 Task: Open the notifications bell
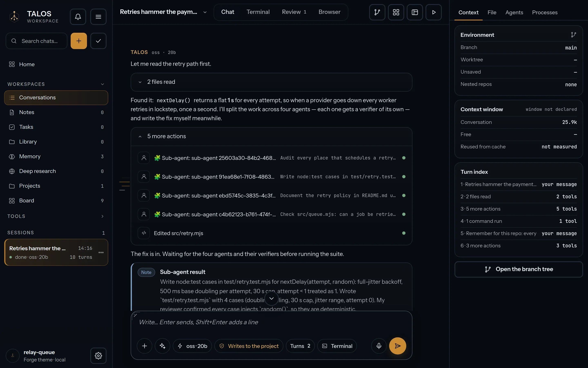[78, 17]
